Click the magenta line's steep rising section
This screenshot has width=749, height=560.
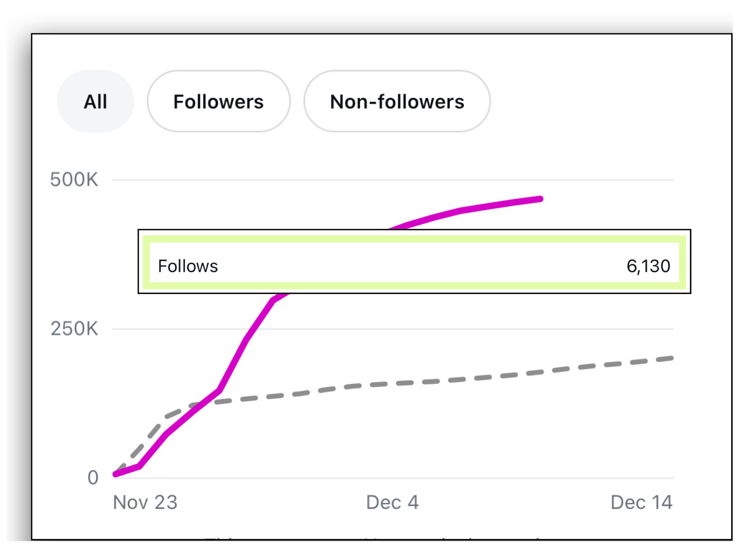(247, 339)
